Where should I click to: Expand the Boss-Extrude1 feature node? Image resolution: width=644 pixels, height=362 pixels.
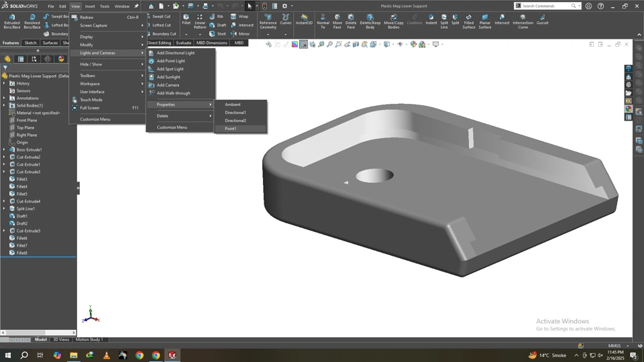(x=4, y=150)
